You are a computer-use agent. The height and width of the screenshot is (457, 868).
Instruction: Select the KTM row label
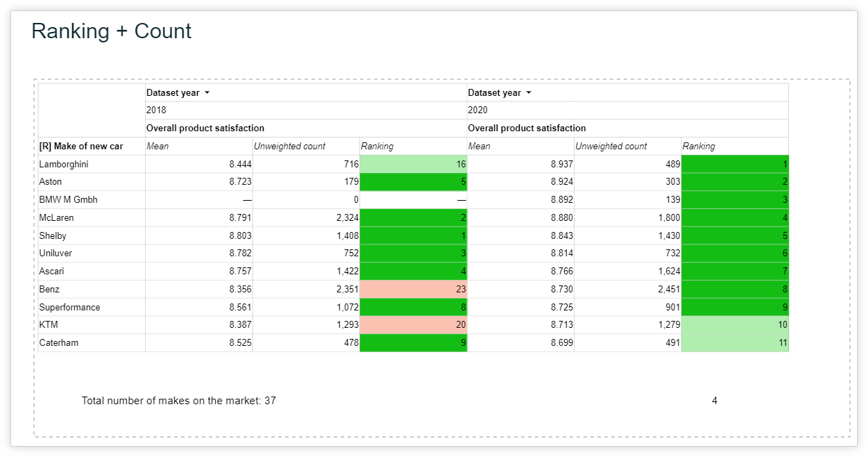[x=49, y=325]
